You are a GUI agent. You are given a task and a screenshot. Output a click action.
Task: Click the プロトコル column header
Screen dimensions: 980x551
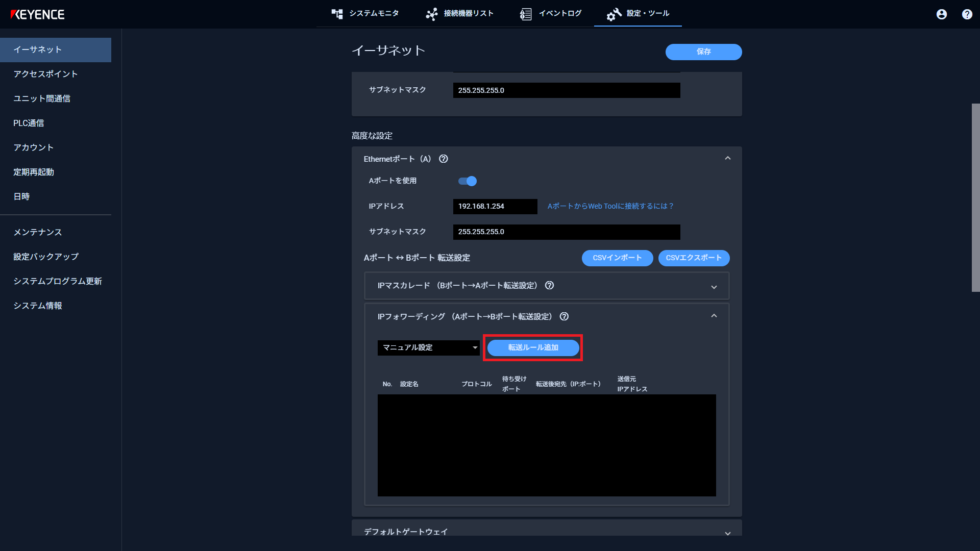[476, 384]
